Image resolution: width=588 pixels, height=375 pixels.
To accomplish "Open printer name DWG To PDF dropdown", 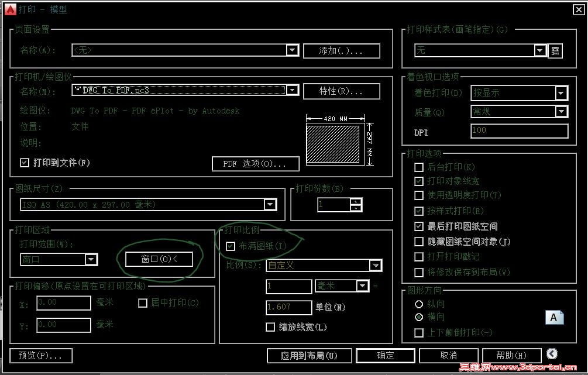I will 292,90.
